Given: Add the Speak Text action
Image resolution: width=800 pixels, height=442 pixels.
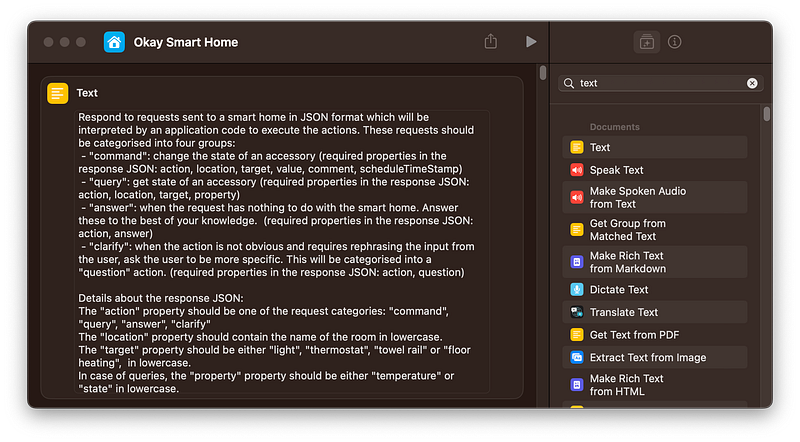Looking at the screenshot, I should 655,170.
